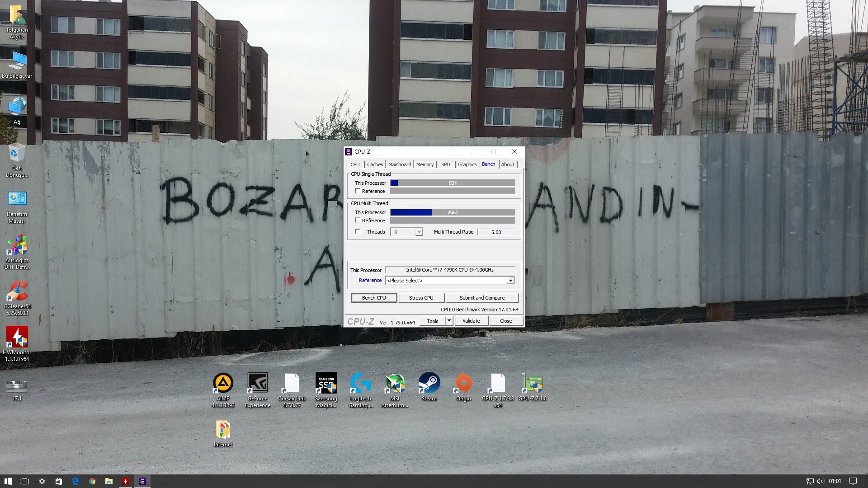Click the Stress CPU button
The width and height of the screenshot is (868, 488).
point(421,298)
